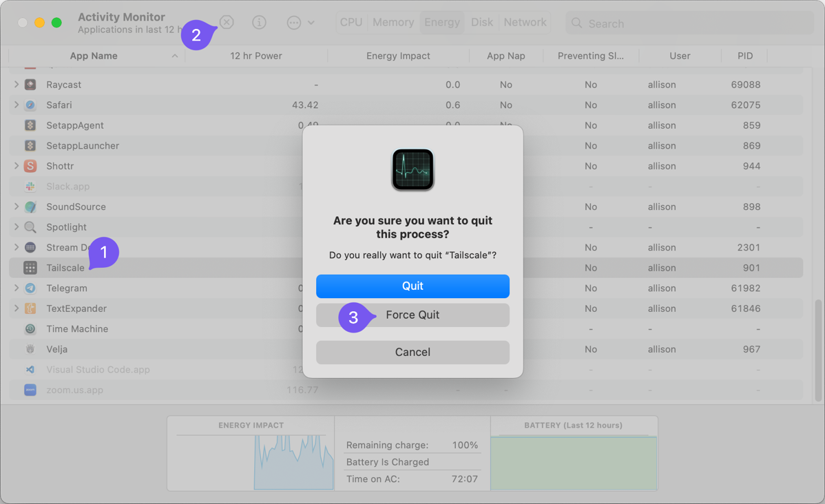Click the Search field in toolbar
825x504 pixels.
coord(689,23)
